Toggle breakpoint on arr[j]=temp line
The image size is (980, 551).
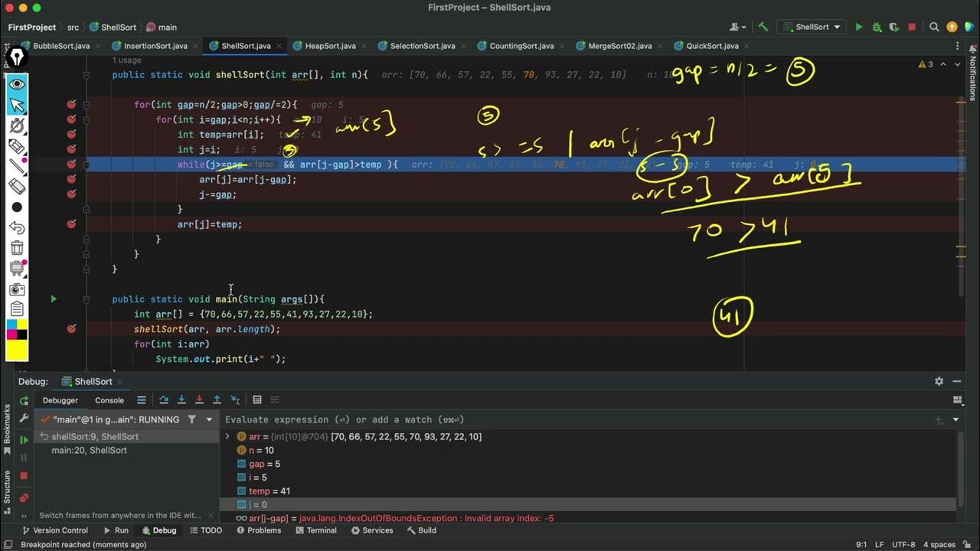tap(71, 224)
